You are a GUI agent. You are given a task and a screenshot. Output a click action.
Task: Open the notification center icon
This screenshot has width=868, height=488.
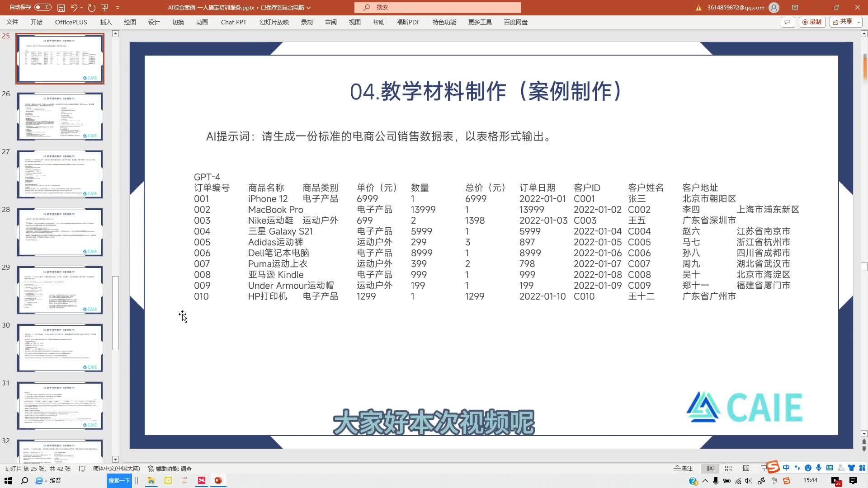(x=853, y=481)
